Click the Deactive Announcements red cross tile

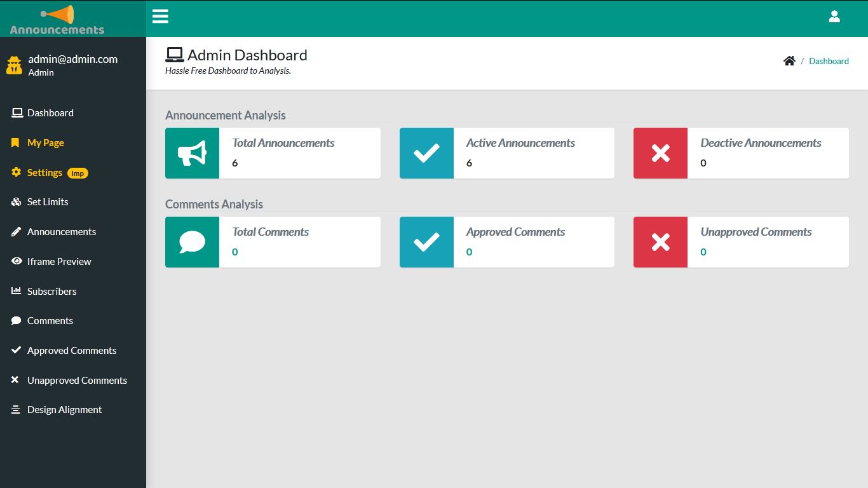[660, 153]
